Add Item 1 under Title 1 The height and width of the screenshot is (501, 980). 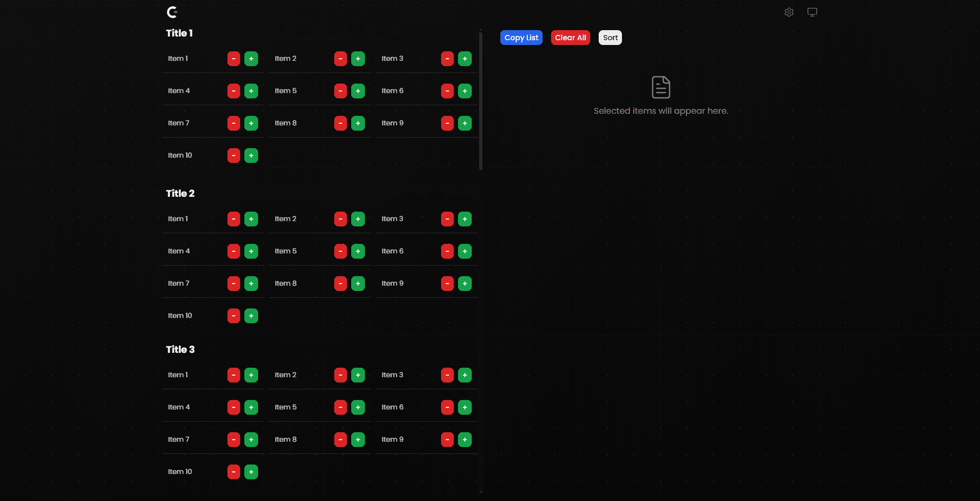(251, 59)
